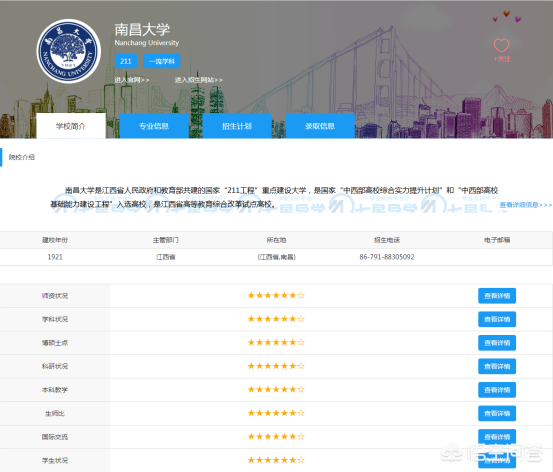Image resolution: width=553 pixels, height=472 pixels.
Task: Click the 国际交流 star rating
Action: pos(276,436)
